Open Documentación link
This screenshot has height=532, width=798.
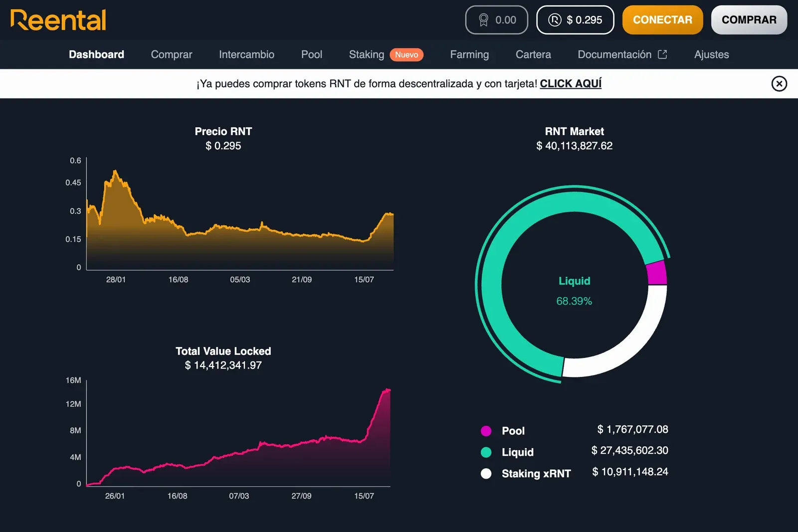click(x=614, y=54)
